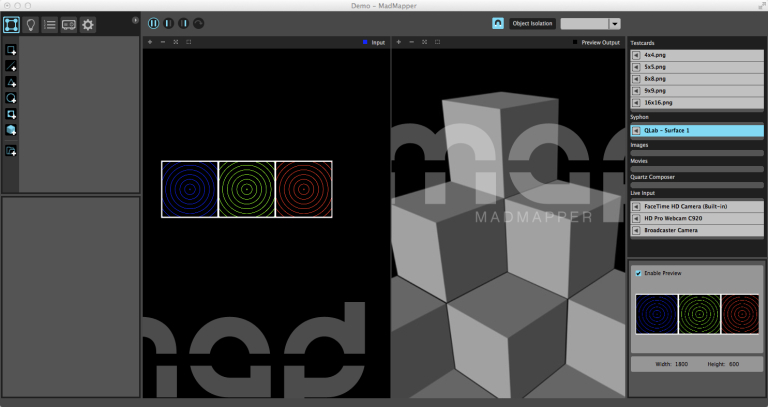
Task: Add a new line surface
Action: pos(11,66)
